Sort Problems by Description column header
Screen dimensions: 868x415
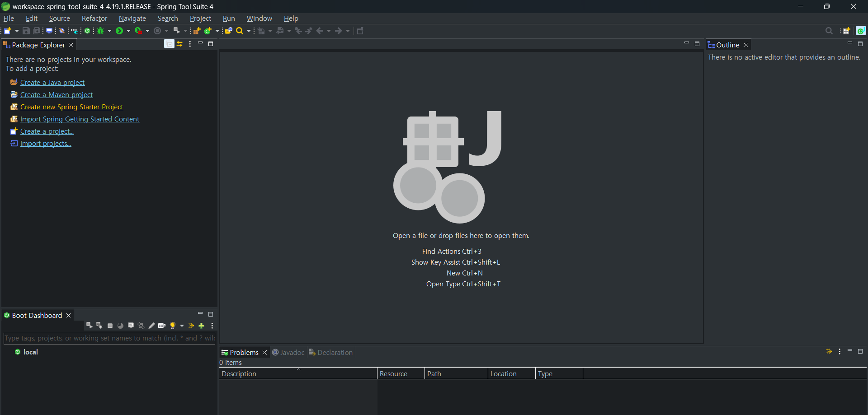point(298,373)
